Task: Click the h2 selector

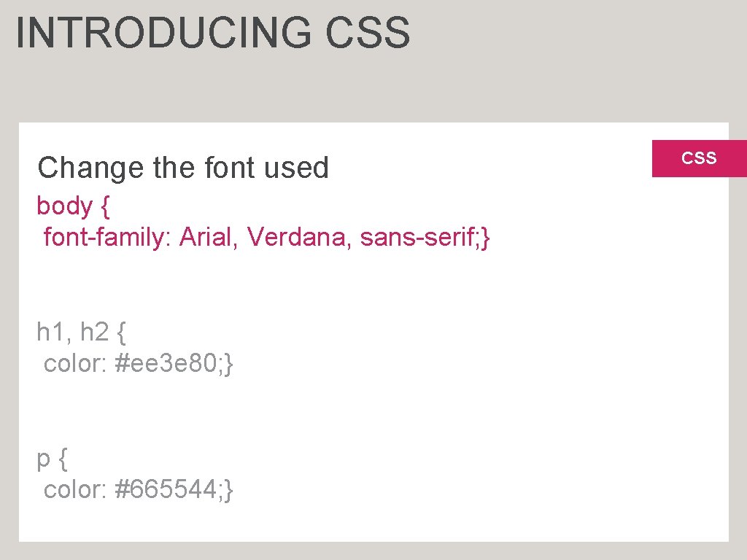Action: pyautogui.click(x=93, y=332)
